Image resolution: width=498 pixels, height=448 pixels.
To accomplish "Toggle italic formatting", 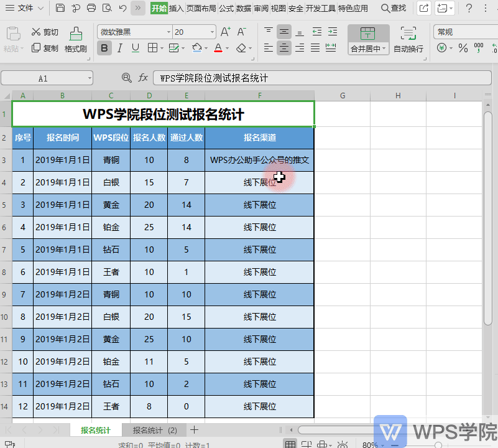I will point(120,49).
